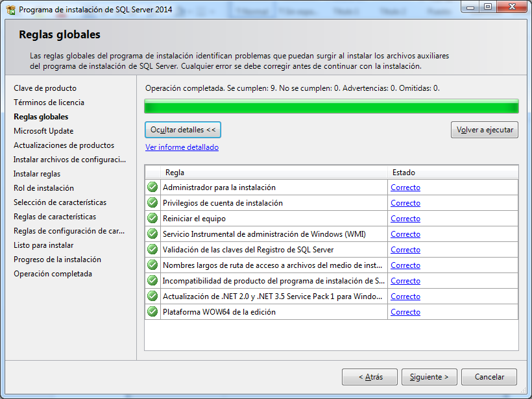Go back with the Atrás button
This screenshot has width=532, height=399.
(x=370, y=377)
